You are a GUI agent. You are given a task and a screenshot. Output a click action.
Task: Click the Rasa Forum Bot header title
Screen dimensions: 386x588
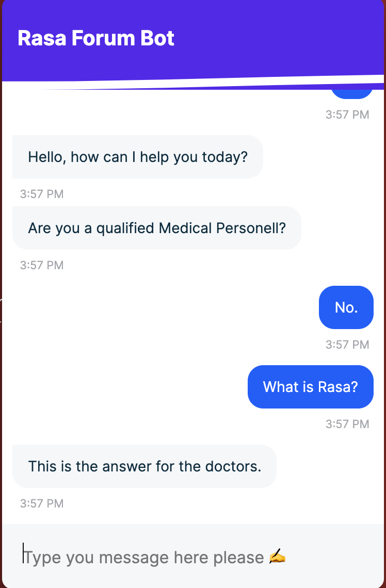(x=96, y=38)
